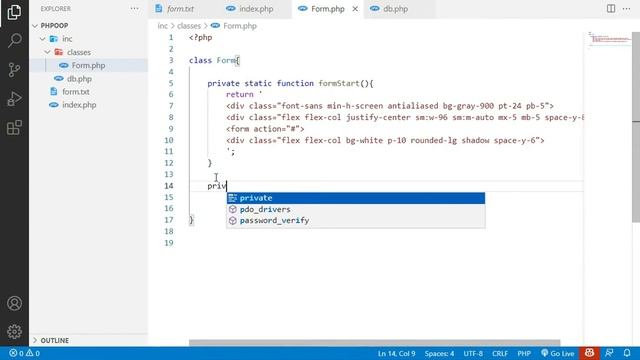Screen dimensions: 640x360
Task: Click the minimap code preview
Action: pyautogui.click(x=610, y=40)
